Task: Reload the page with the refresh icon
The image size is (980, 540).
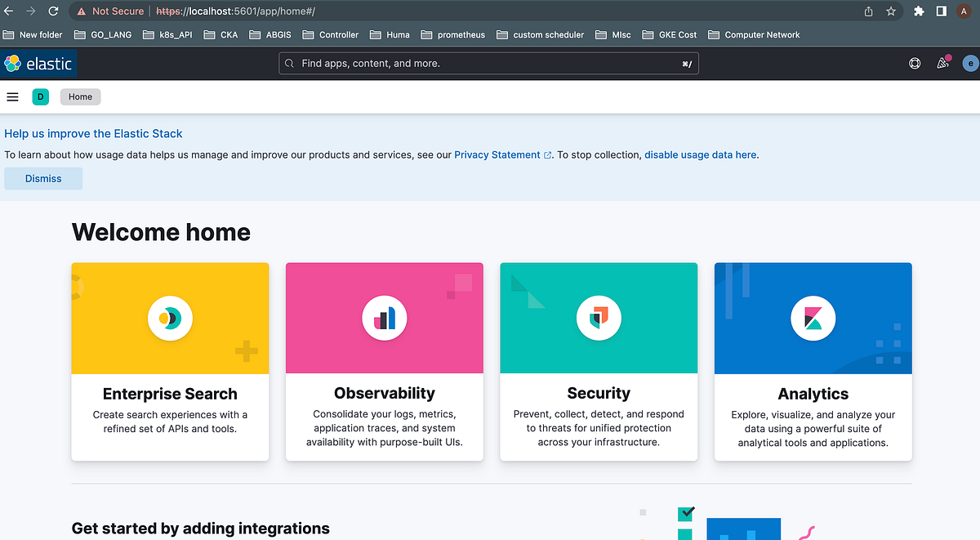Action: coord(52,11)
